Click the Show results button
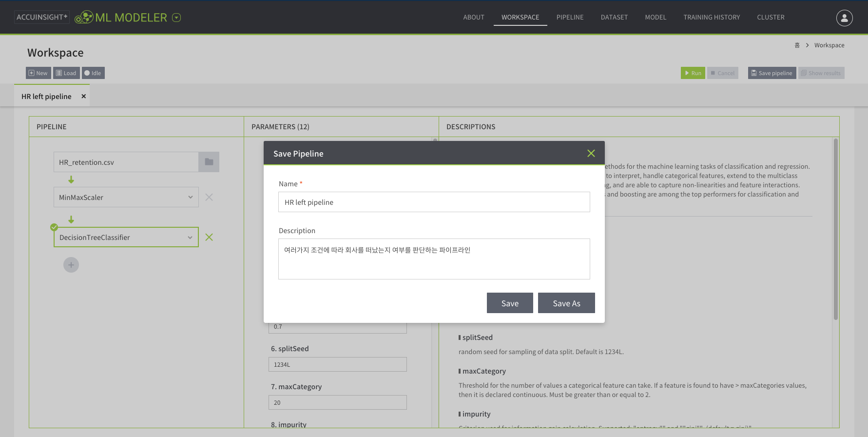The height and width of the screenshot is (437, 868). (x=821, y=73)
